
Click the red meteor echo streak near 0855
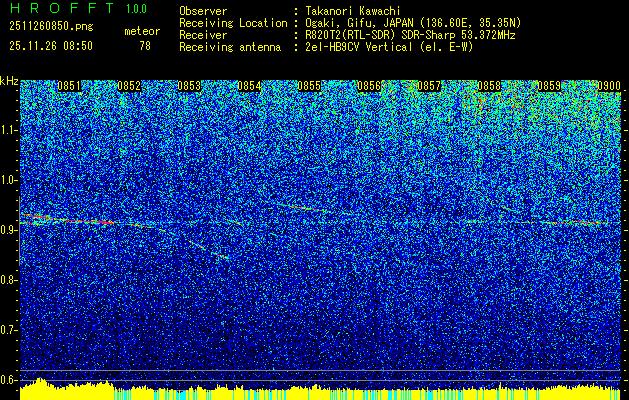(307, 208)
